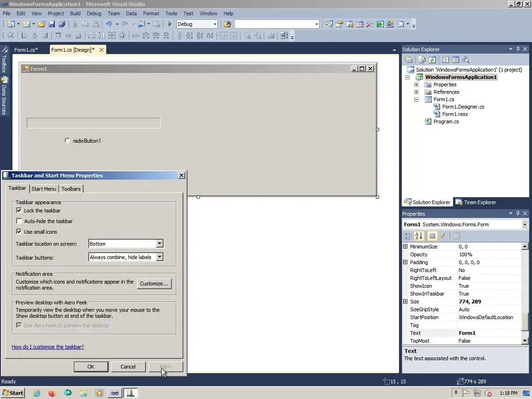
Task: Save the current file with the floppy icon
Action: 52,24
